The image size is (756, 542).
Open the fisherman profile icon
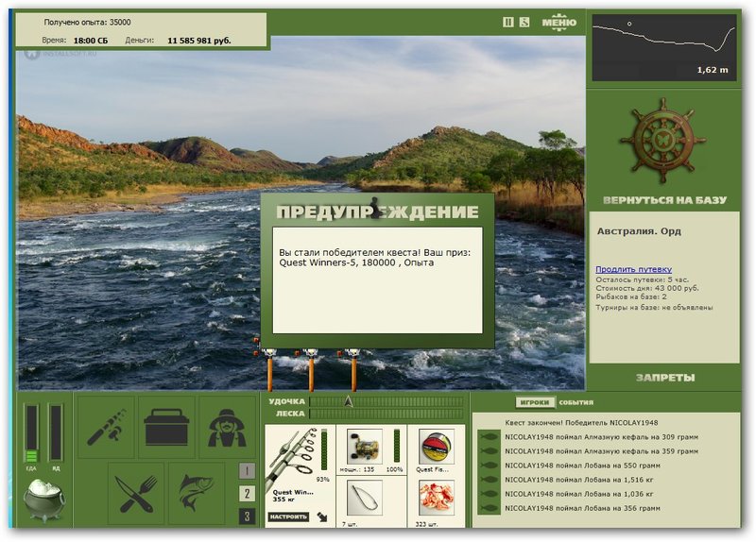(227, 427)
